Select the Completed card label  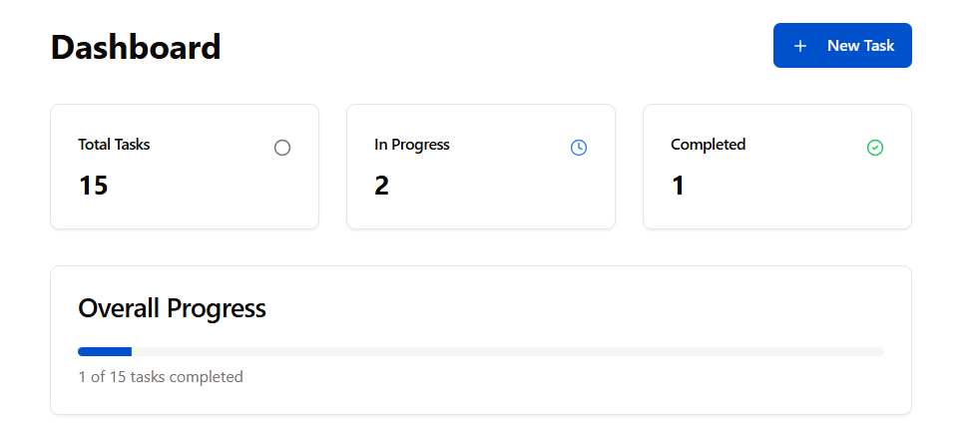point(708,145)
